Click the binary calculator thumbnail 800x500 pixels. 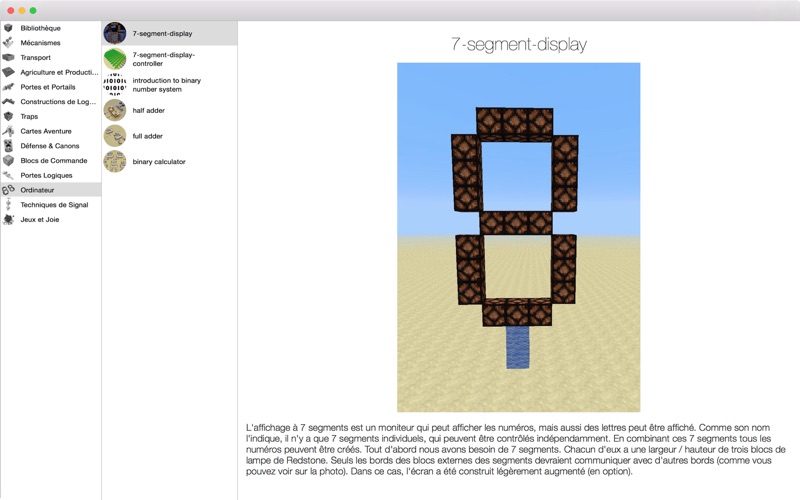[x=115, y=161]
